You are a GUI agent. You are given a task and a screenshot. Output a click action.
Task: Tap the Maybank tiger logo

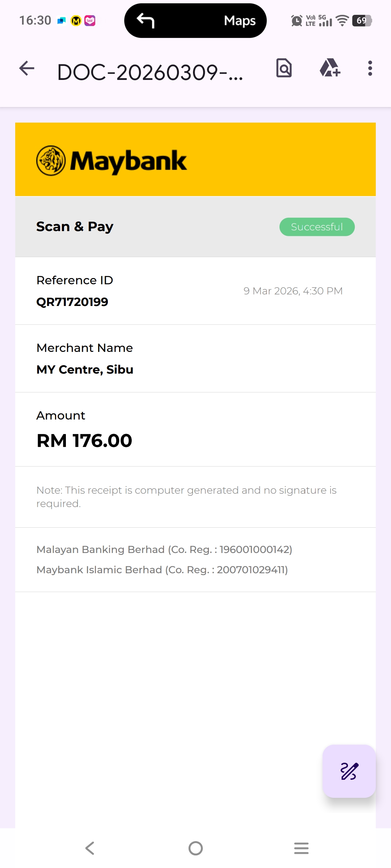[x=51, y=161]
